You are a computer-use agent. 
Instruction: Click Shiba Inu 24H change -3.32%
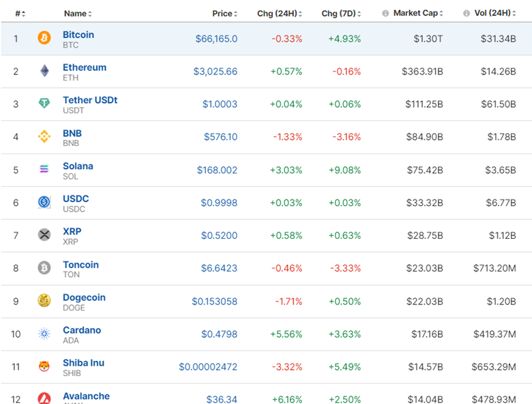286,366
